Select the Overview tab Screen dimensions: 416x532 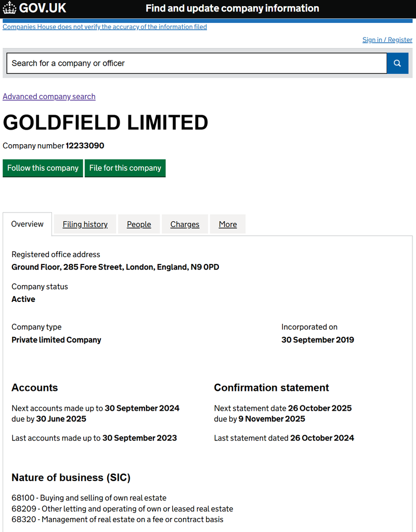click(x=28, y=224)
